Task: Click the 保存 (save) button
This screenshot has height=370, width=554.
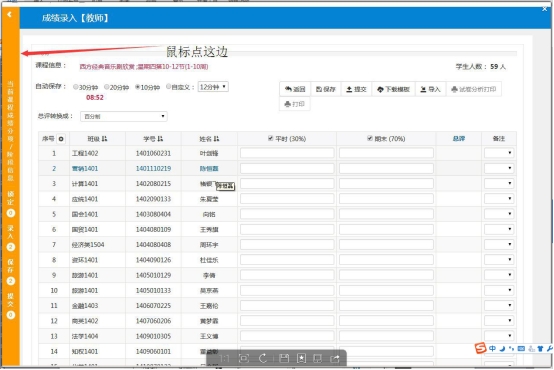Action: coord(326,89)
